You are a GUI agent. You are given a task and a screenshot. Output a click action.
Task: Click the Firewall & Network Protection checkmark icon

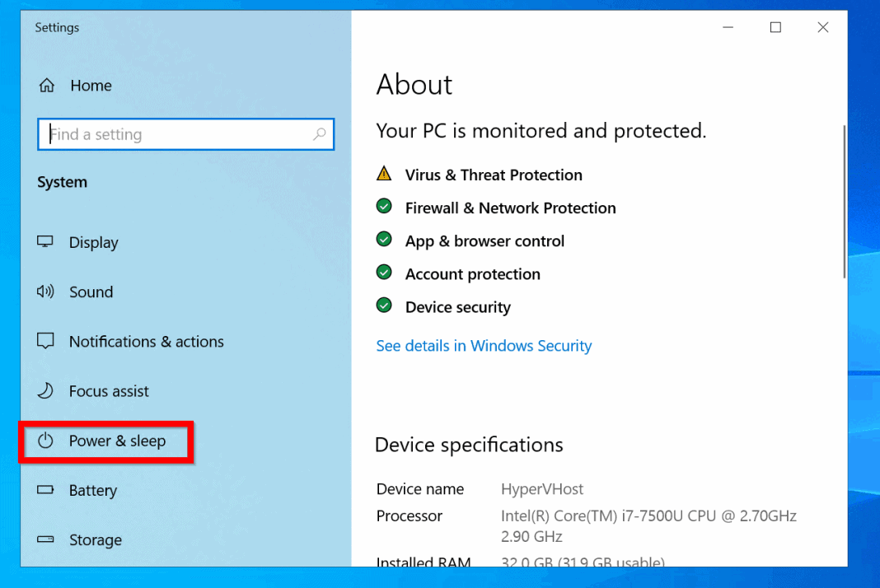pos(384,206)
